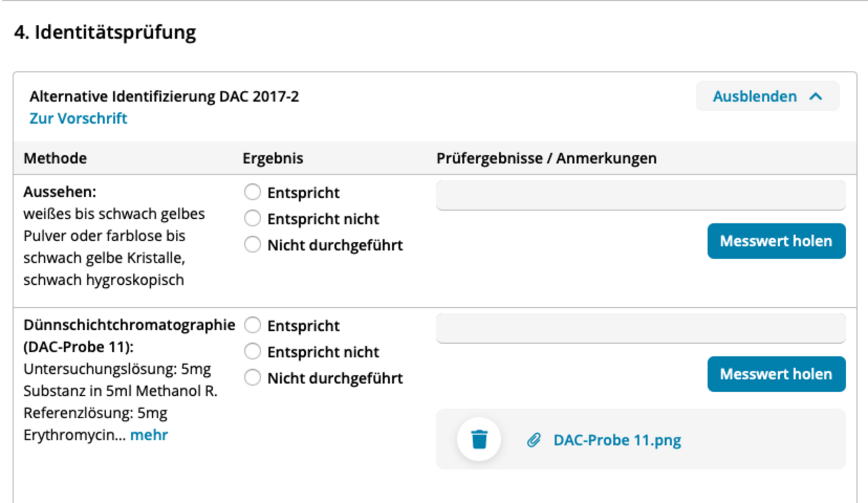The width and height of the screenshot is (868, 503).
Task: Hide the panel with the Ausblenden button
Action: [x=767, y=96]
